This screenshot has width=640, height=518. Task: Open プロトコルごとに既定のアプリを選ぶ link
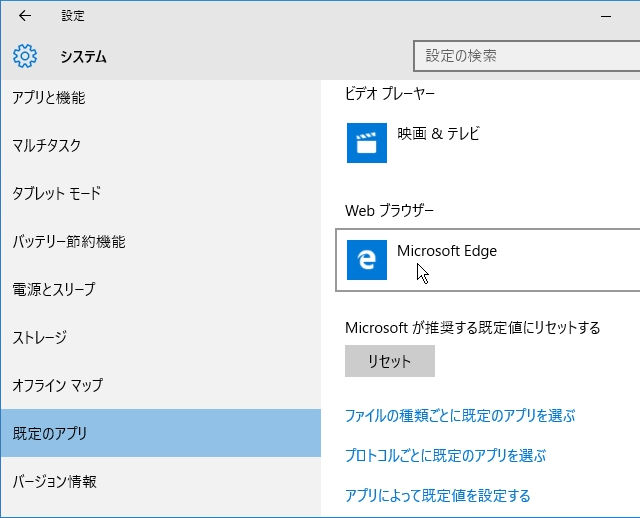tap(445, 456)
